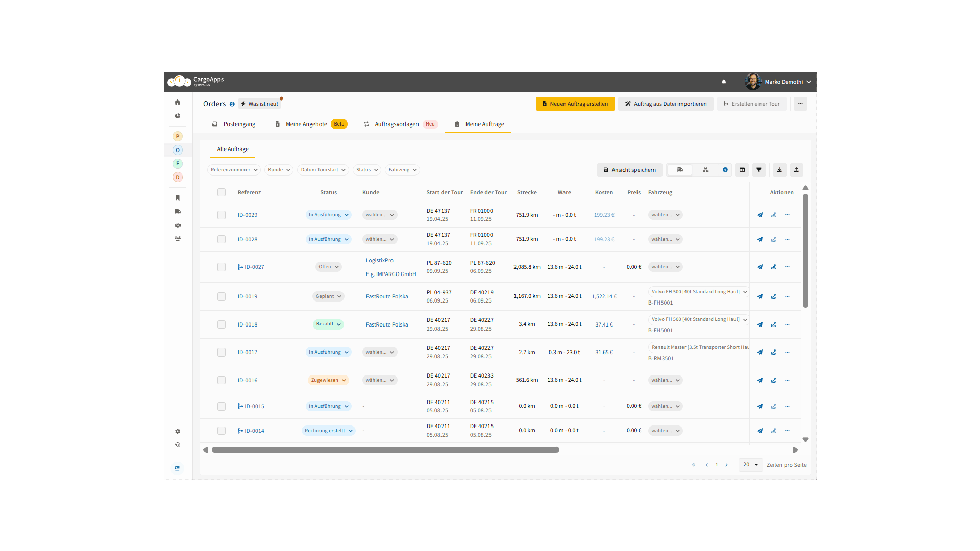
Task: Open the Status filter dropdown
Action: (x=367, y=170)
